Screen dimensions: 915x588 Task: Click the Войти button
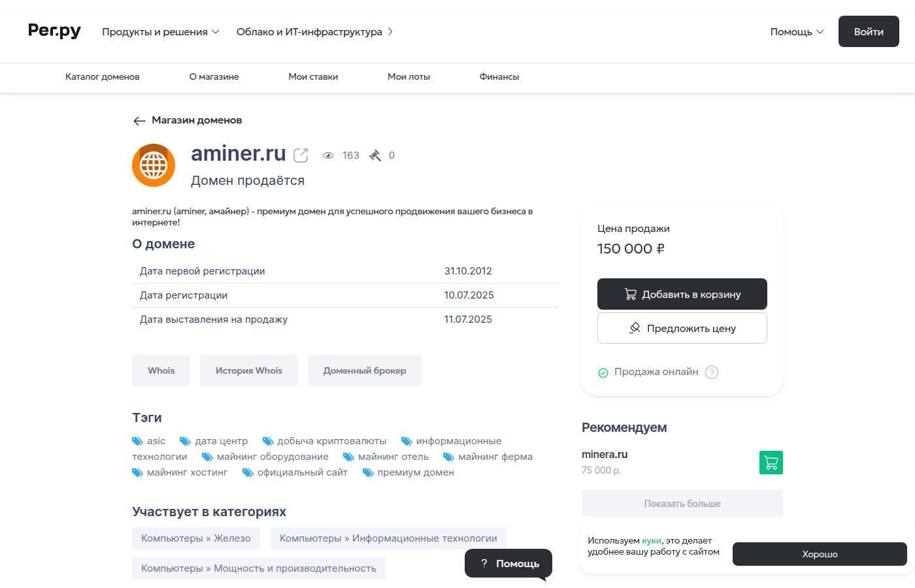click(869, 31)
